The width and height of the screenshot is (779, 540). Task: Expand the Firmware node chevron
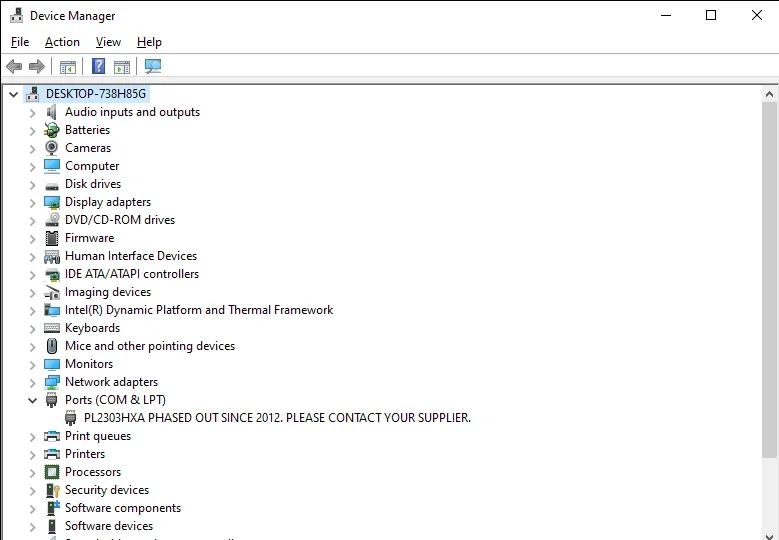[32, 239]
